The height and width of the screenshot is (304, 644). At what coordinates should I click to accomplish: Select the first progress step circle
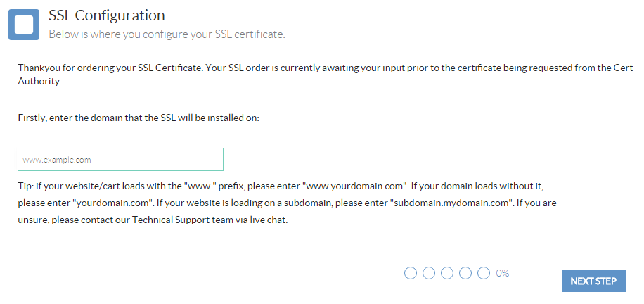[x=411, y=273]
